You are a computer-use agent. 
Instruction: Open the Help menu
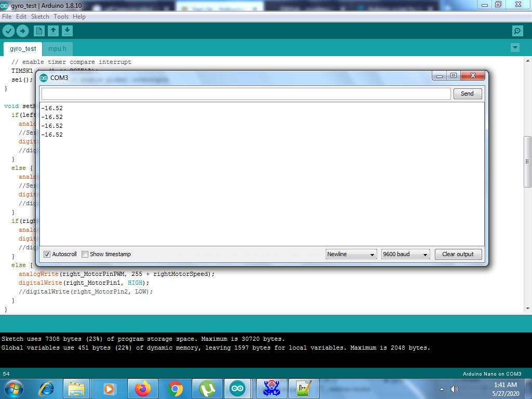(x=79, y=17)
